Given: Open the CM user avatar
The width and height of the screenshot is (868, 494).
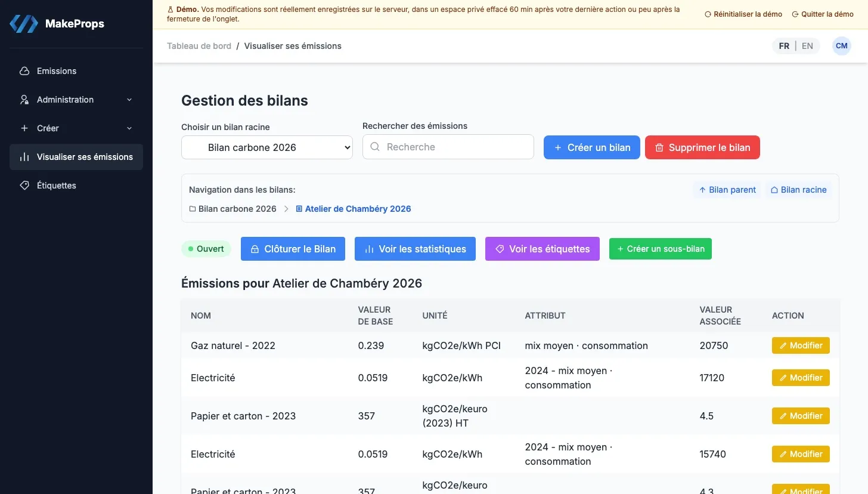Looking at the screenshot, I should click(x=842, y=46).
